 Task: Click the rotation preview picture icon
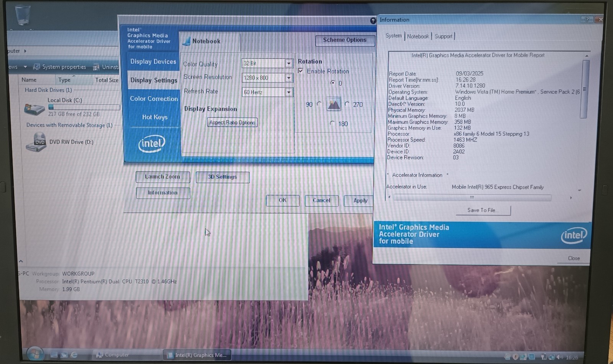tap(334, 104)
